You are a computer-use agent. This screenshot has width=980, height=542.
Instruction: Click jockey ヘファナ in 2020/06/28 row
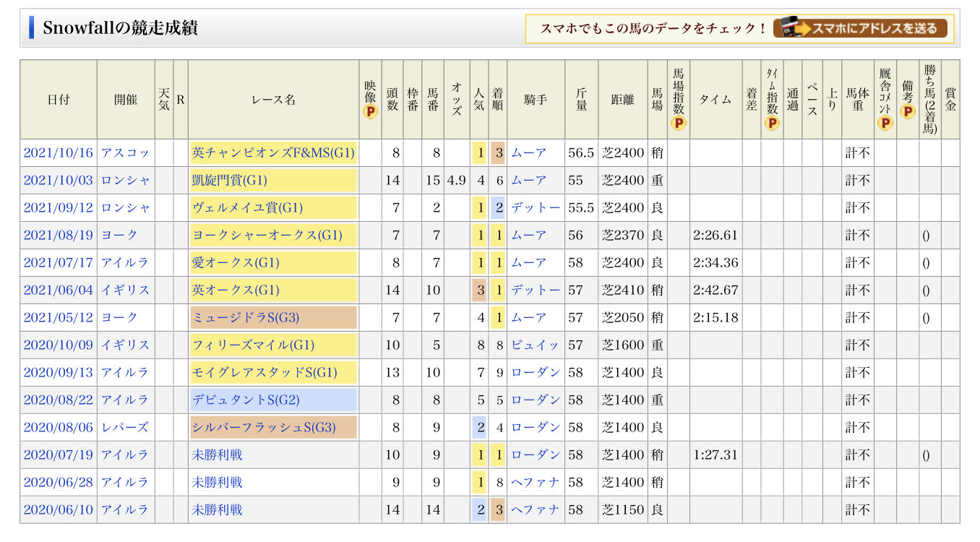pos(536,483)
